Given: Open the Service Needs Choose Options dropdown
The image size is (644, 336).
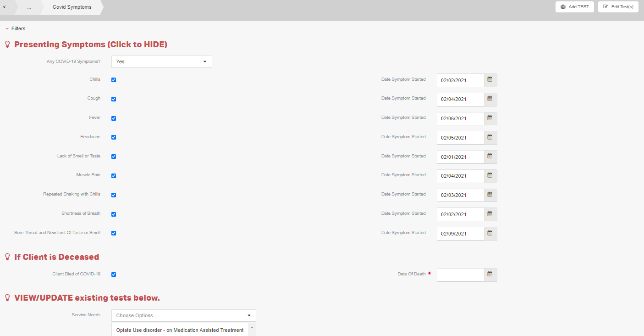Looking at the screenshot, I should 183,315.
